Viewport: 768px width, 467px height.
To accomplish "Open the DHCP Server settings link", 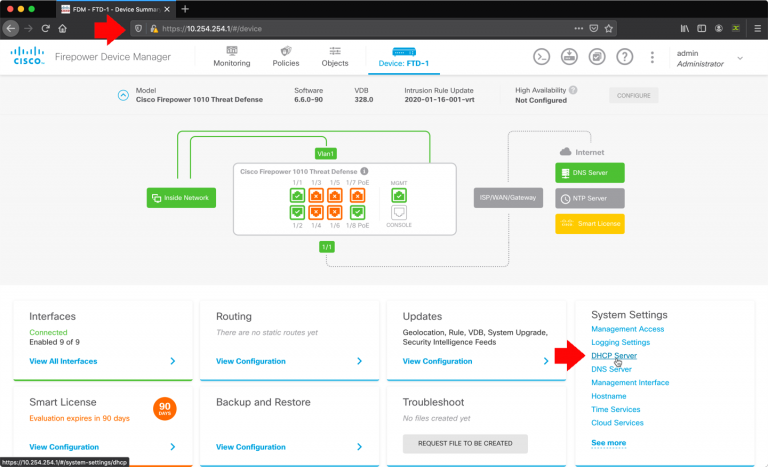I will [x=614, y=356].
